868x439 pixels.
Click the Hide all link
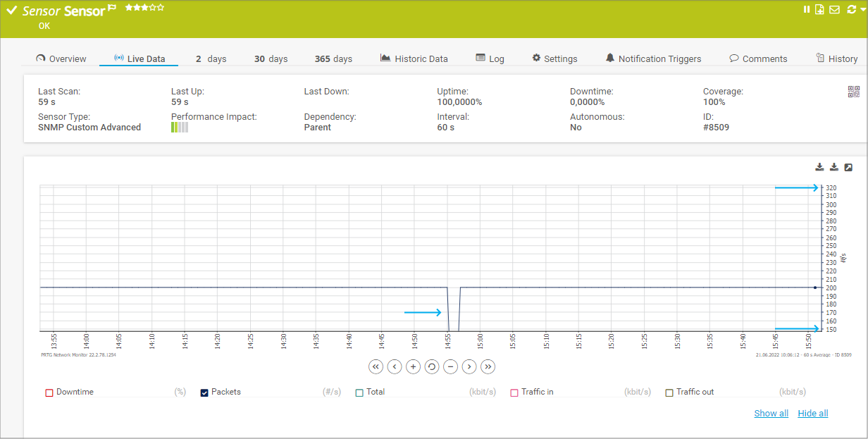pos(812,414)
